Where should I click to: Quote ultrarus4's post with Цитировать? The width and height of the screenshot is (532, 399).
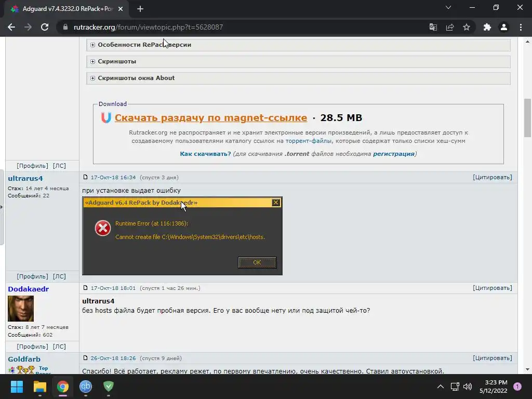[x=493, y=178]
